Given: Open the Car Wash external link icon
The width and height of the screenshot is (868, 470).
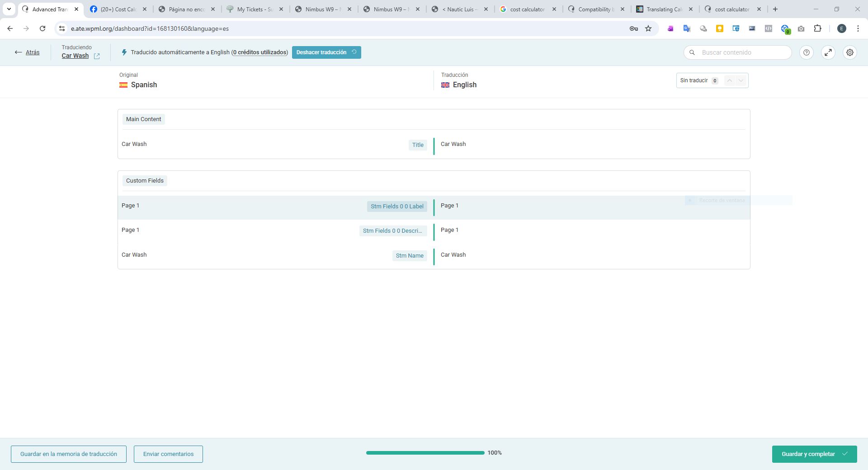Looking at the screenshot, I should click(97, 56).
